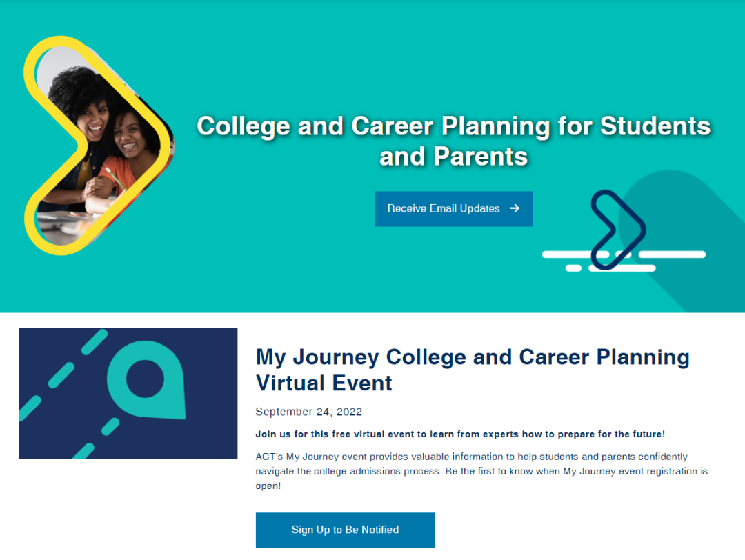Click the "College and Career Planning for Students" headline line
The height and width of the screenshot is (560, 745).
pos(453,126)
